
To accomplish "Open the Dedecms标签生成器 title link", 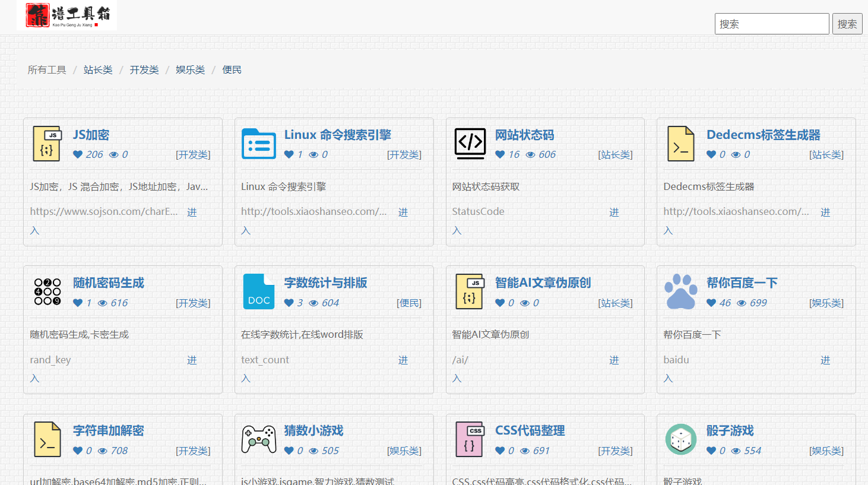I will tap(763, 135).
